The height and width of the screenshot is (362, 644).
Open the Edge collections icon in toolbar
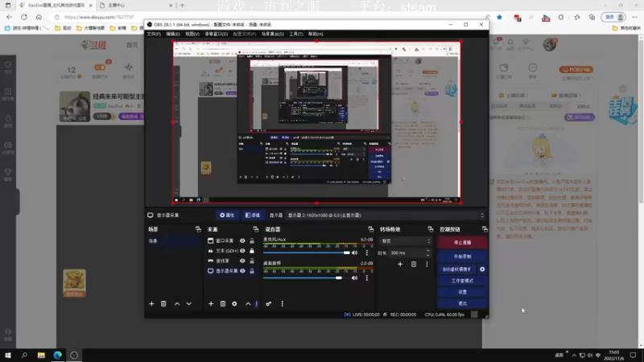point(592,17)
